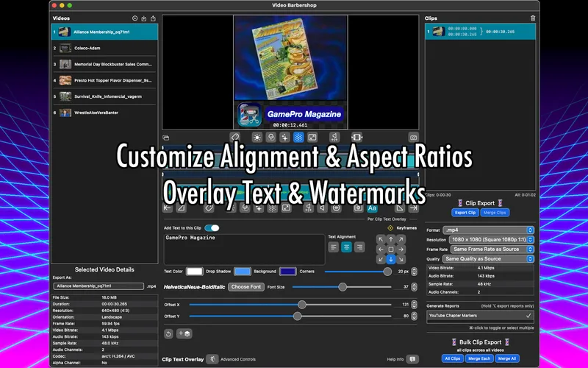Image resolution: width=588 pixels, height=368 pixels.
Task: Click the Aa text overlay icon
Action: [x=372, y=208]
